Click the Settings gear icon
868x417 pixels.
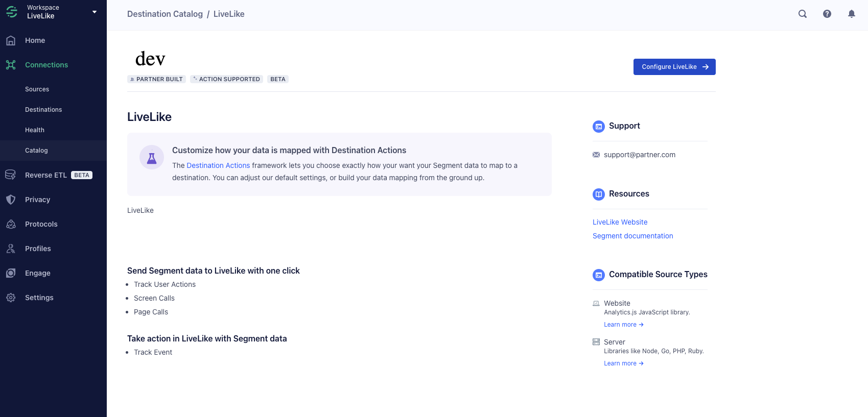(11, 298)
